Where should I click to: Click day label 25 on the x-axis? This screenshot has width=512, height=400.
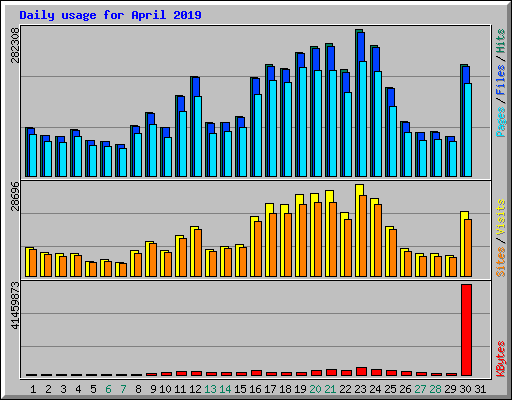[390, 389]
